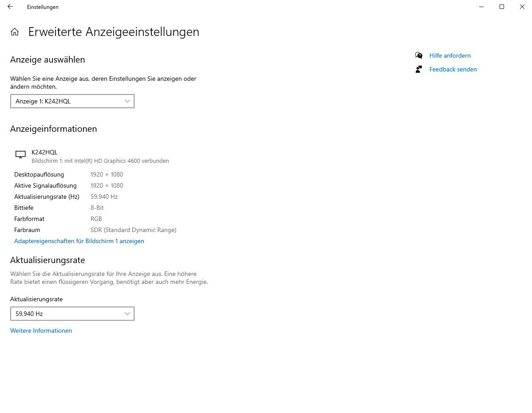Click the Anzeigeinformationen heading
This screenshot has height=413, width=532.
(54, 129)
